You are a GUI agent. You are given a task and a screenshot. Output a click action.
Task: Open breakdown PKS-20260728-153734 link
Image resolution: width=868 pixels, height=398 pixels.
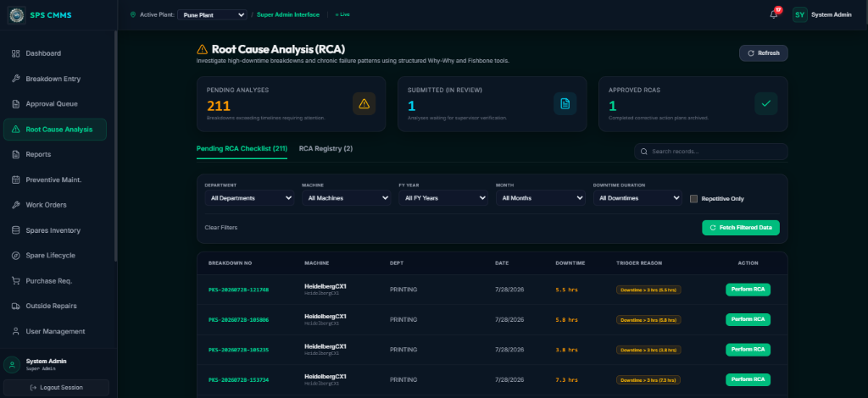pos(238,380)
